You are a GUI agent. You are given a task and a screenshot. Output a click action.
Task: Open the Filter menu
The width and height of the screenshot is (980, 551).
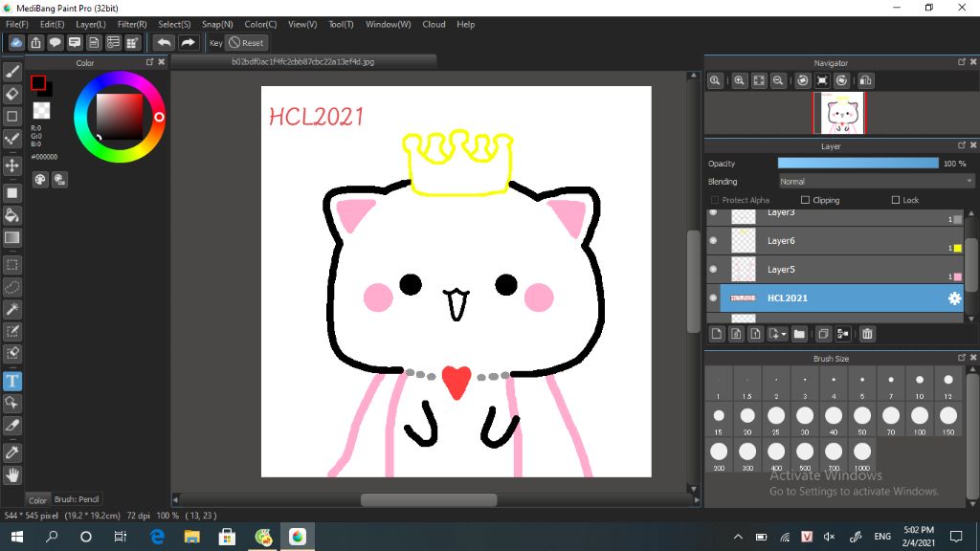[x=132, y=24]
